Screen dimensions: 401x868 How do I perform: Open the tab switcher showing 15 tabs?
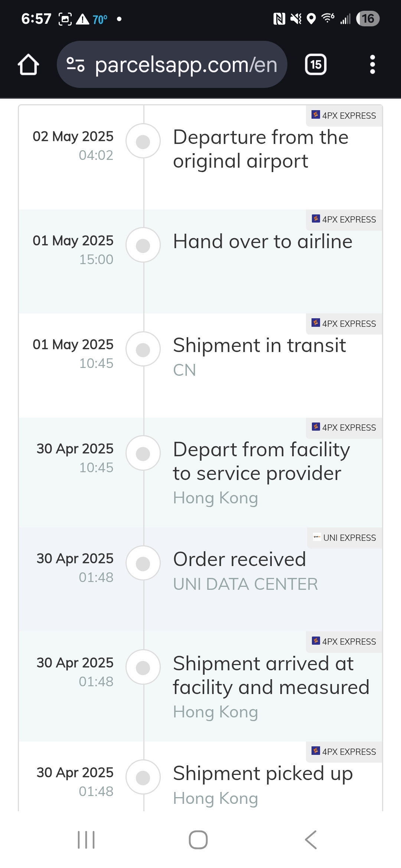tap(316, 65)
